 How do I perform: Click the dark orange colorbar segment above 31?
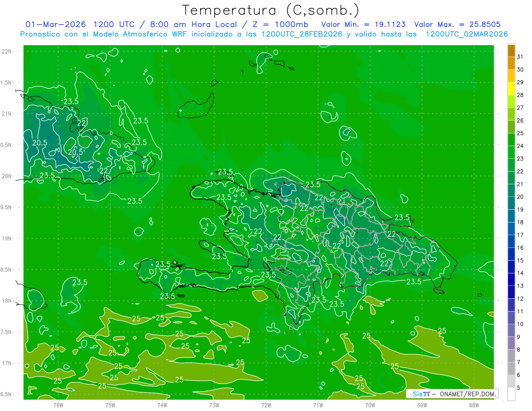[511, 51]
